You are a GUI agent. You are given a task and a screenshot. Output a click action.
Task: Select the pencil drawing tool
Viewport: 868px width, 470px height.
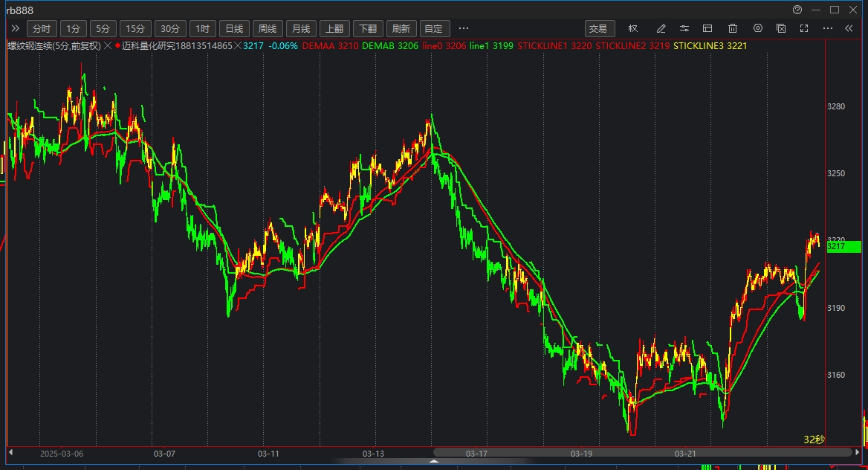click(661, 28)
